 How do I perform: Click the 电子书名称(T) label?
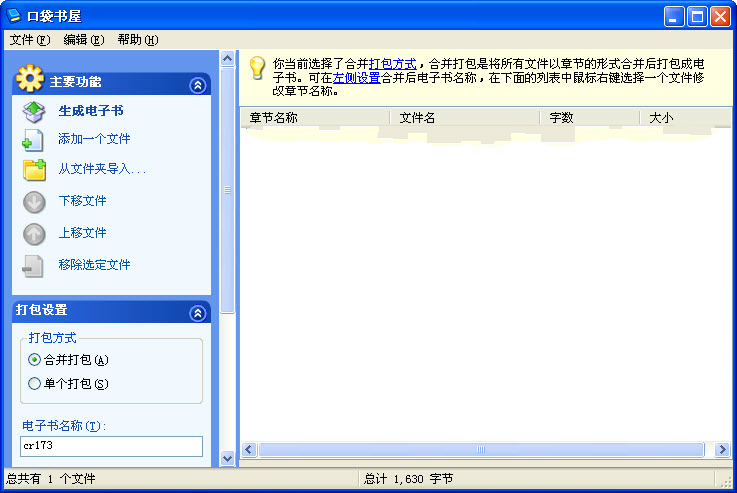coord(64,426)
